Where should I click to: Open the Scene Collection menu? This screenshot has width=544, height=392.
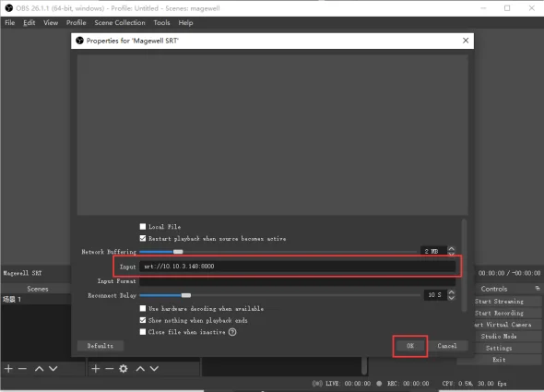pos(120,22)
